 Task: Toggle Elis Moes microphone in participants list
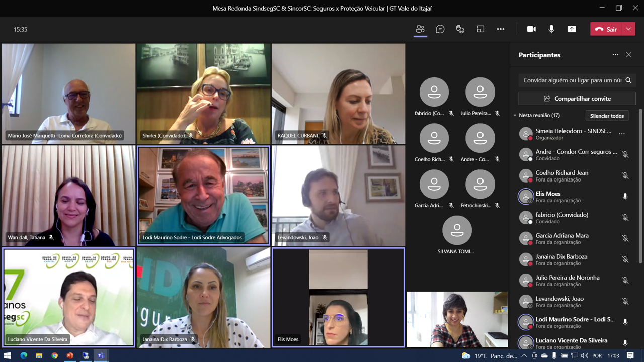625,197
